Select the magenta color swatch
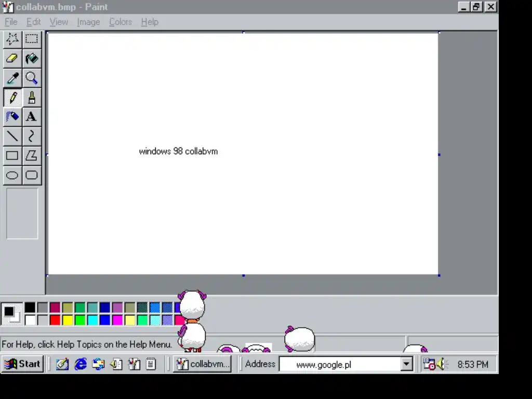 pyautogui.click(x=117, y=320)
